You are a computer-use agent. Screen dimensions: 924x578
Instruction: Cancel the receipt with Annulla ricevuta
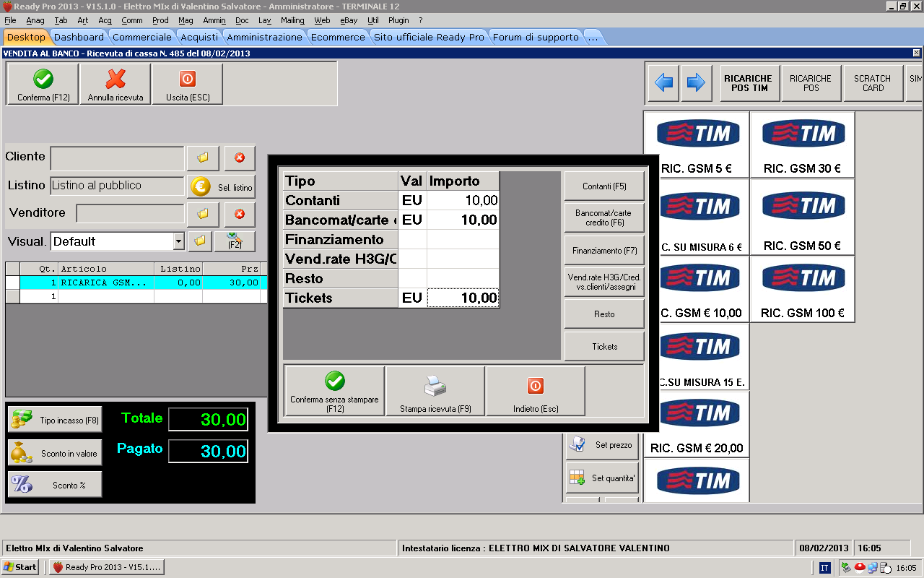tap(115, 85)
